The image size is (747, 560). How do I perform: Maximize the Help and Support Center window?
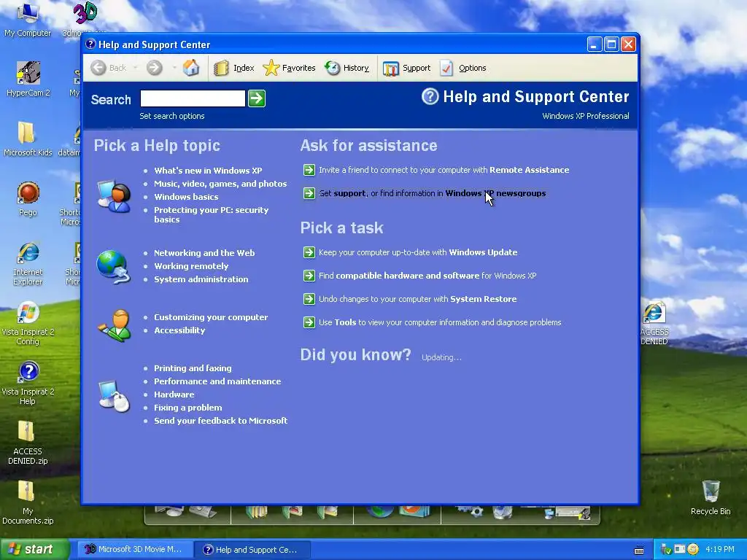tap(611, 44)
